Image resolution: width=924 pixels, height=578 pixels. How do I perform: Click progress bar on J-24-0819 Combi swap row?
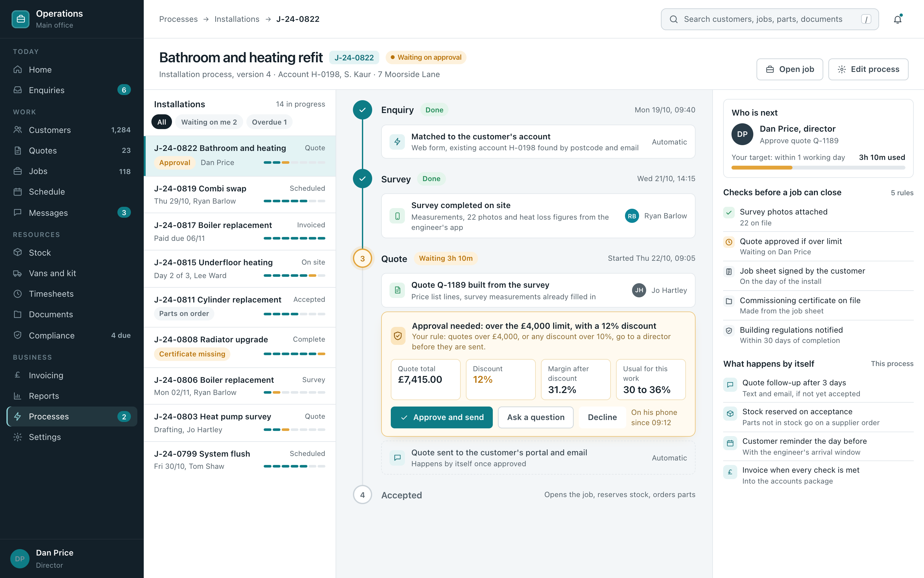point(295,201)
